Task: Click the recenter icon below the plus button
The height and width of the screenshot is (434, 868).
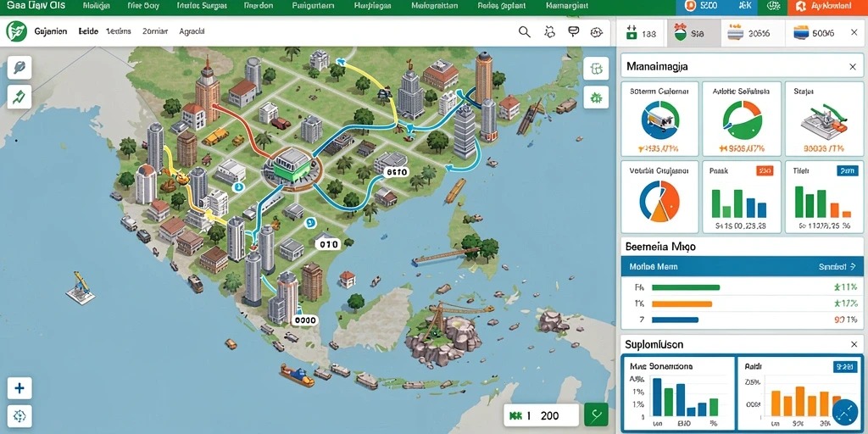Action: tap(19, 416)
